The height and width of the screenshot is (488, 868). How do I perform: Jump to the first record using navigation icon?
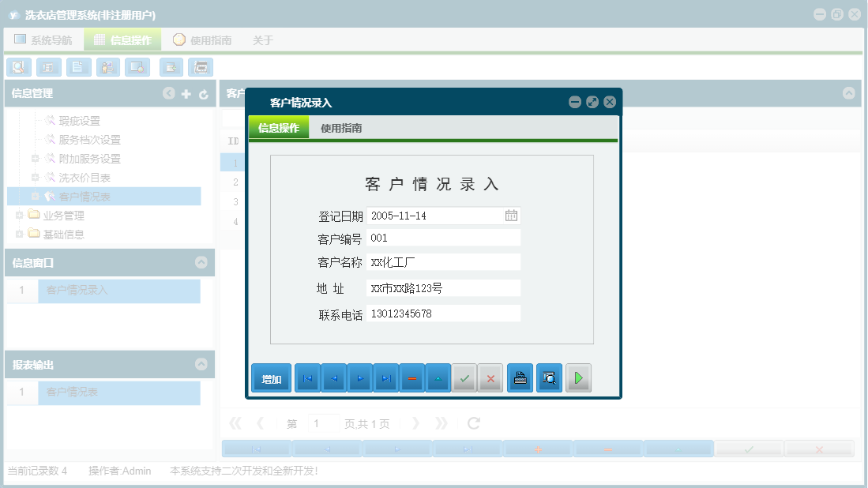pos(306,377)
